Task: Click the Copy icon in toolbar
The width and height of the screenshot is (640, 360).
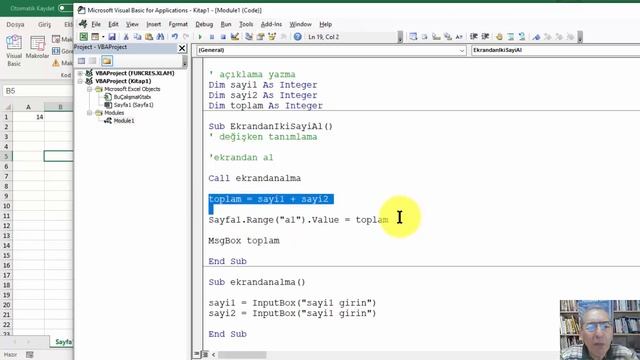Action: tap(138, 37)
